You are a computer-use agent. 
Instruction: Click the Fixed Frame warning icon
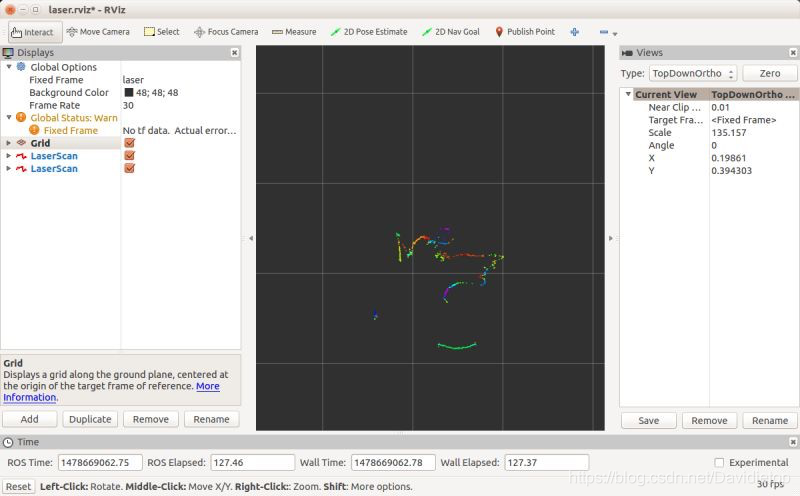34,130
